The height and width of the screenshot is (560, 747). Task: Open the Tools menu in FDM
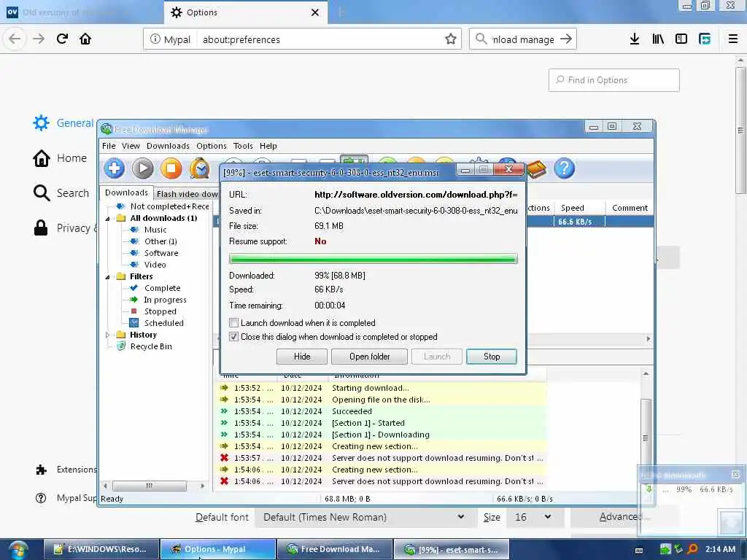pyautogui.click(x=243, y=146)
